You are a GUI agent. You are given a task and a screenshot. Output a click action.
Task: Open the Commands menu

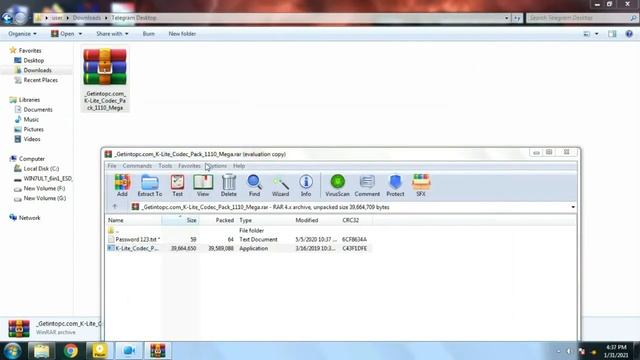click(137, 166)
